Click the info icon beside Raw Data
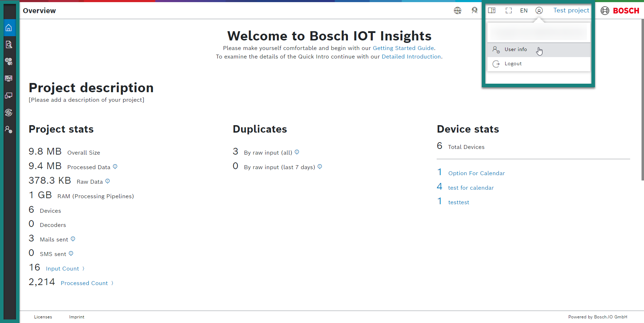The image size is (644, 323). click(108, 181)
